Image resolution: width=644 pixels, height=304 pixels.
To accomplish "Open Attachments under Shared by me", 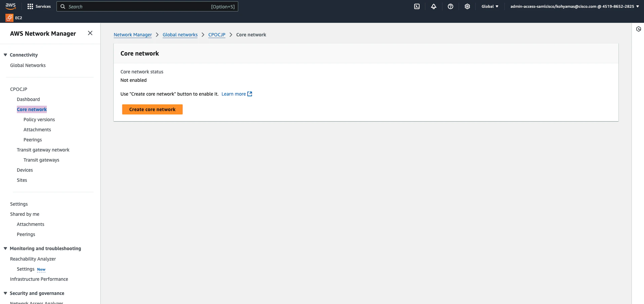I will (x=31, y=224).
